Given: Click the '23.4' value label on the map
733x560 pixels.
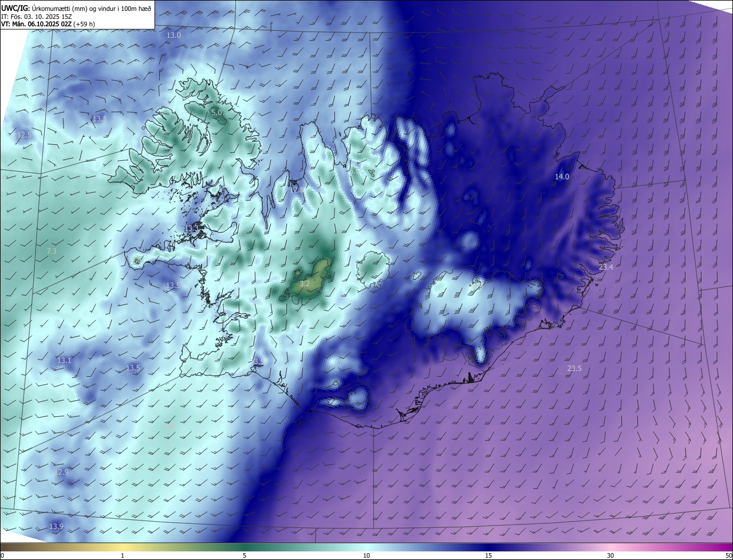Looking at the screenshot, I should [x=606, y=267].
